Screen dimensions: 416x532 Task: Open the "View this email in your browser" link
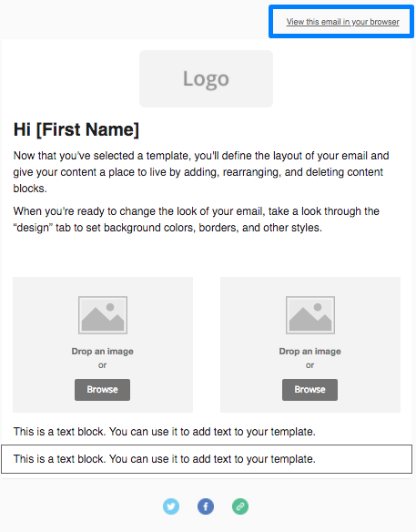[342, 22]
